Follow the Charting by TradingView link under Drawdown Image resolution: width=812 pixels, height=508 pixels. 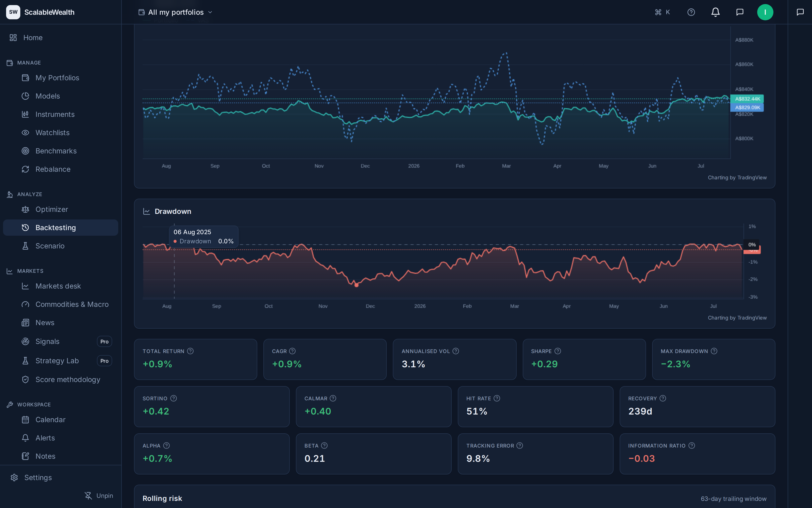[x=737, y=318]
